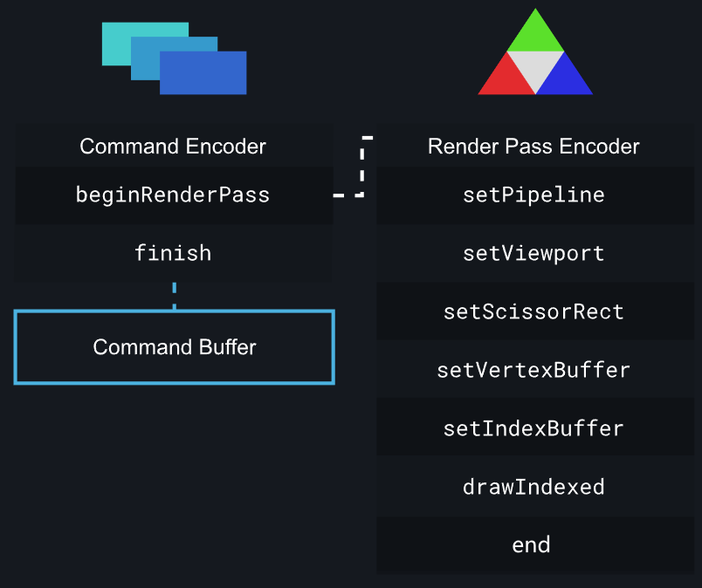
Task: Click the finish entry
Action: 173,253
